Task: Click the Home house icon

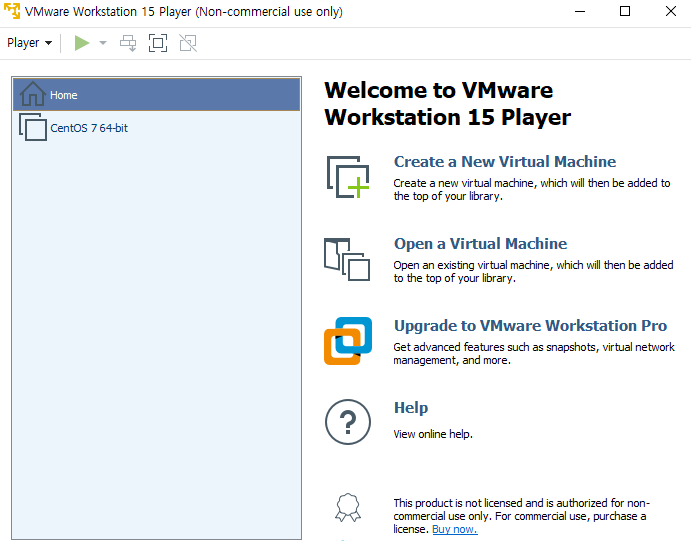Action: coord(33,94)
